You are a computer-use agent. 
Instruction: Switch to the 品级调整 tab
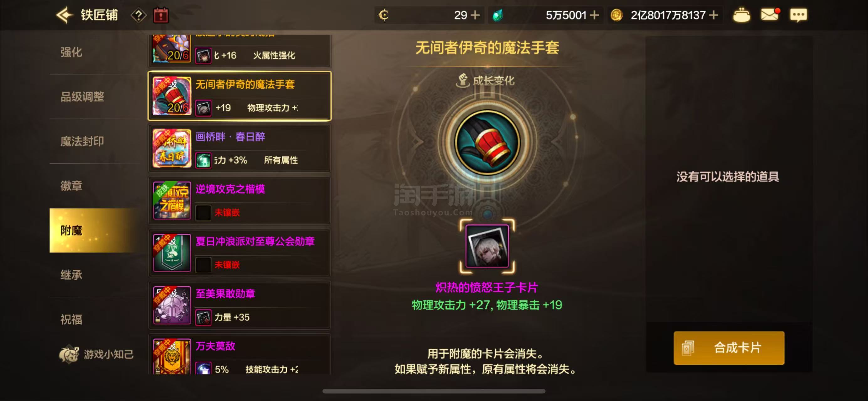tap(82, 97)
